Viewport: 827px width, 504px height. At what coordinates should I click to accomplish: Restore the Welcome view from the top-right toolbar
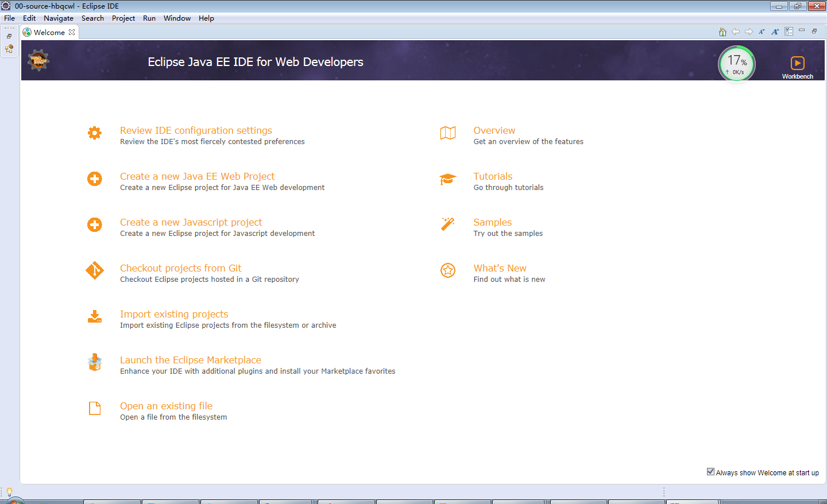pos(814,31)
